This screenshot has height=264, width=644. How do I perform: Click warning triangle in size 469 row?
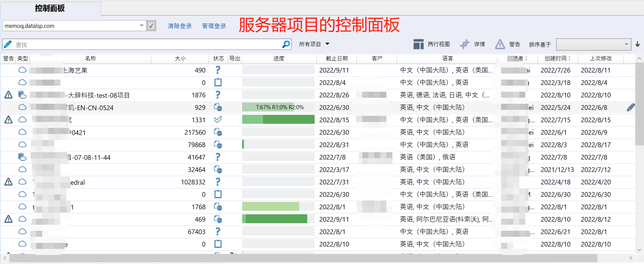[x=8, y=219]
